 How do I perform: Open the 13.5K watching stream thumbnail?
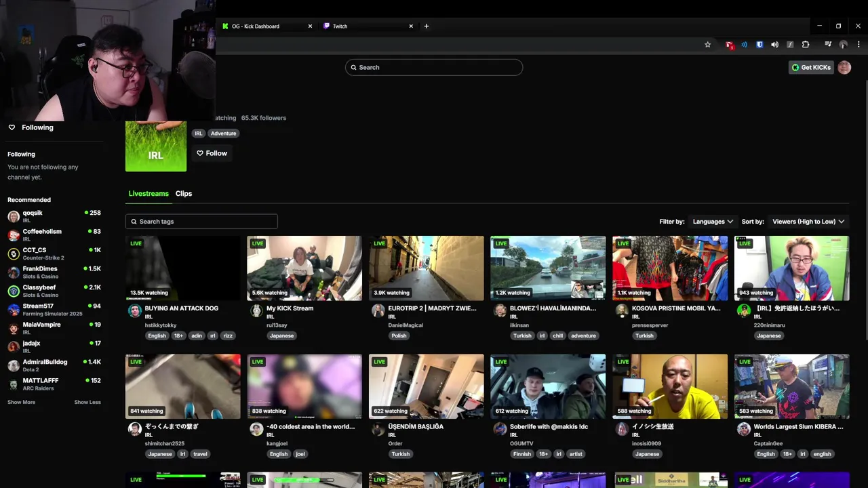(183, 268)
